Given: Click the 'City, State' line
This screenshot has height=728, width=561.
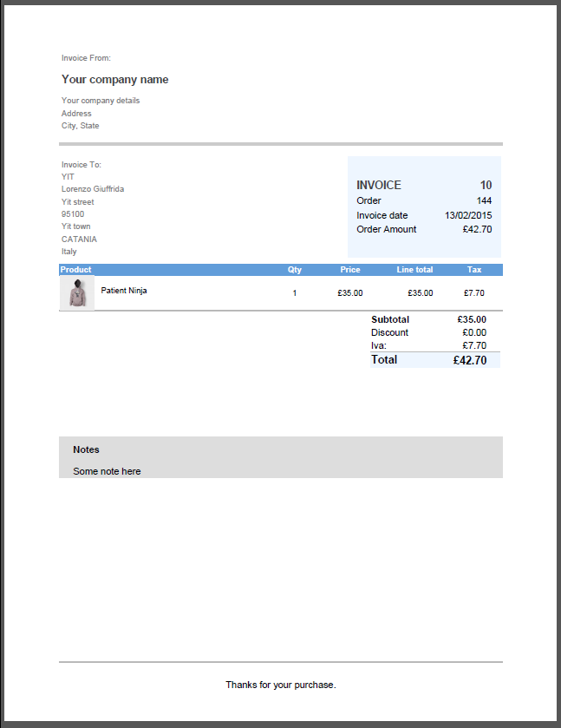Looking at the screenshot, I should coord(80,125).
